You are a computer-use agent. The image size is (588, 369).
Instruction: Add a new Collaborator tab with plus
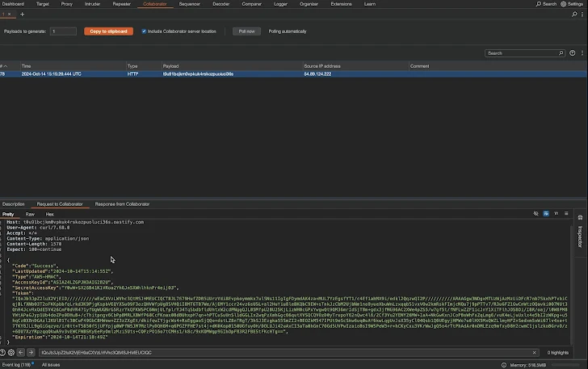click(22, 15)
